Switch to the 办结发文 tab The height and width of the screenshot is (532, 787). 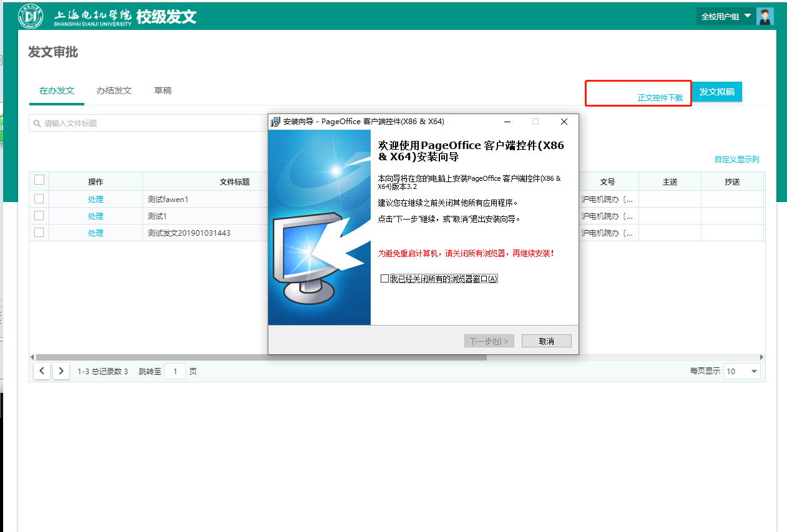tap(114, 91)
